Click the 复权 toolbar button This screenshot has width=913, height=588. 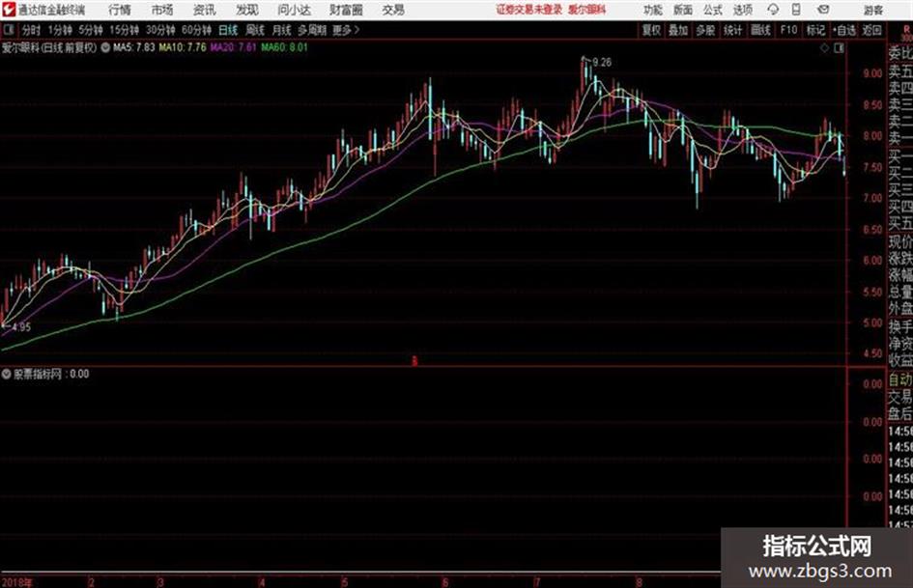(x=651, y=30)
